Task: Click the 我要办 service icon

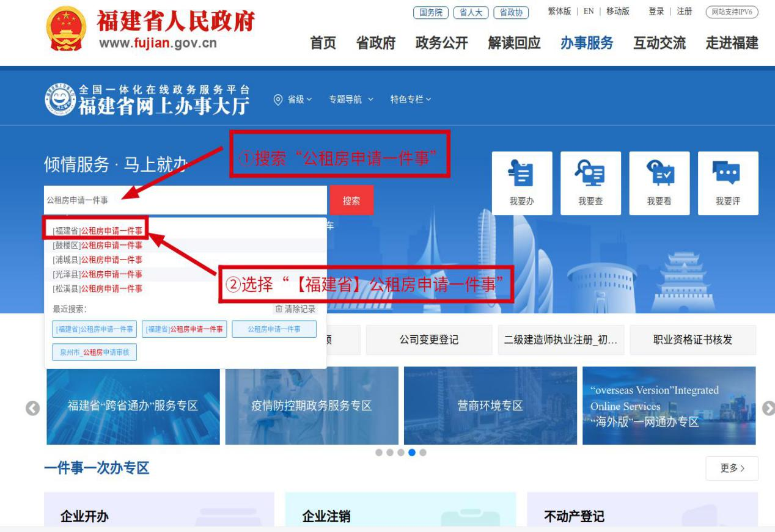Action: click(x=521, y=183)
